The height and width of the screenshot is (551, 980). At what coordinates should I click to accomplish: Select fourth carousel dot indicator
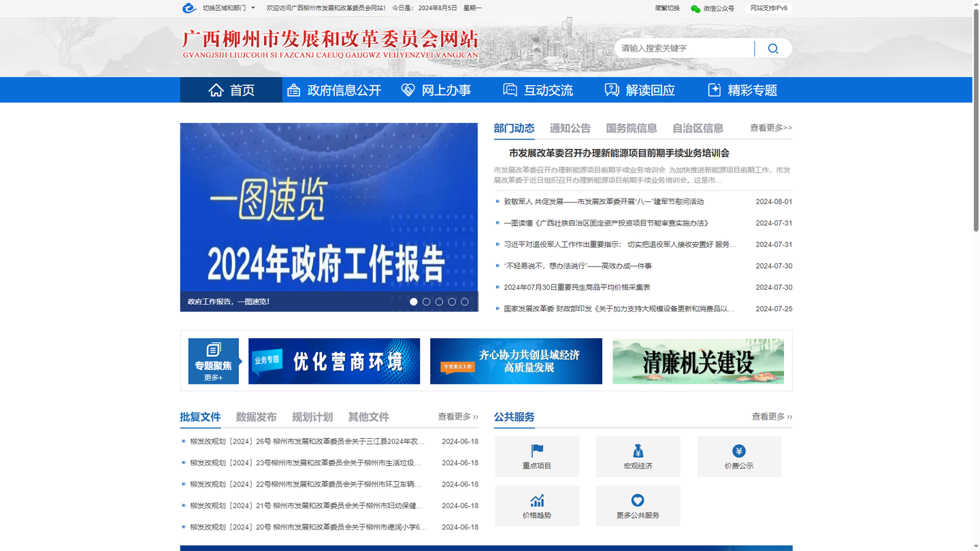coord(452,301)
